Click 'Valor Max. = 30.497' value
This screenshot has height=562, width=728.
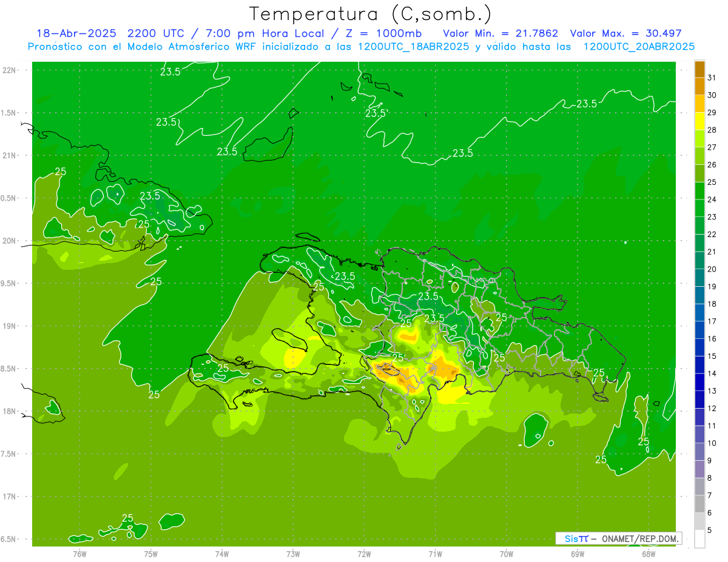[626, 33]
